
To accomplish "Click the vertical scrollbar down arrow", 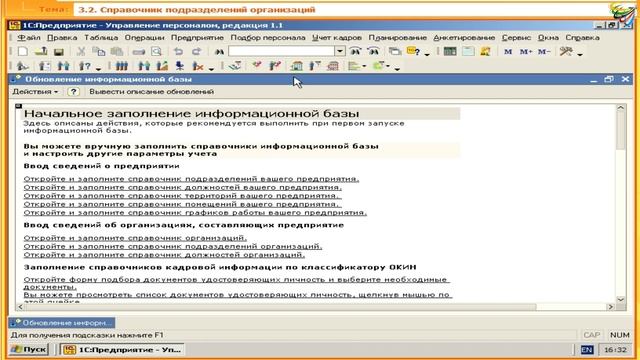I will click(x=621, y=299).
